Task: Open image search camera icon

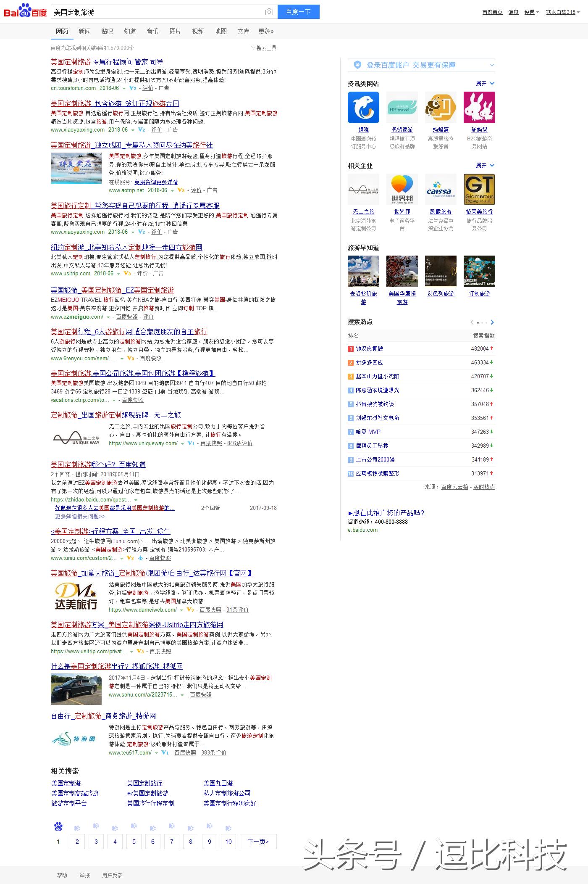Action: (269, 12)
